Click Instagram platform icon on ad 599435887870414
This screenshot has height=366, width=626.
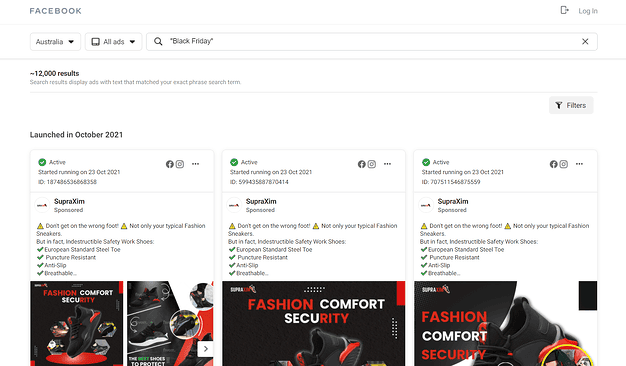[372, 164]
